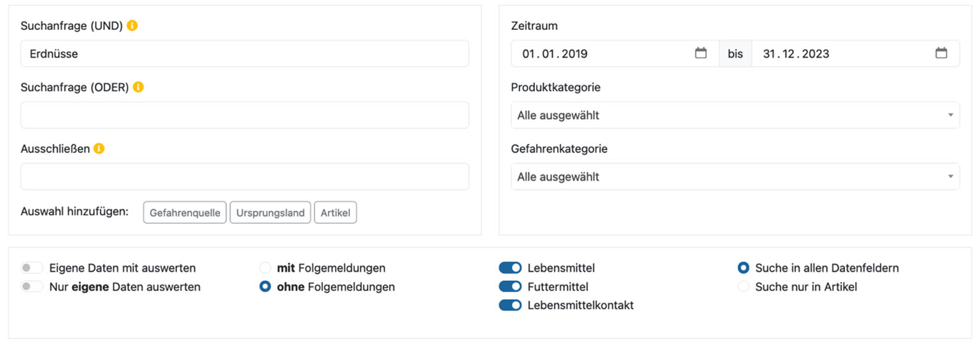This screenshot has width=980, height=348.
Task: Choose ohne Folgemeldungen radio button
Action: click(x=266, y=287)
